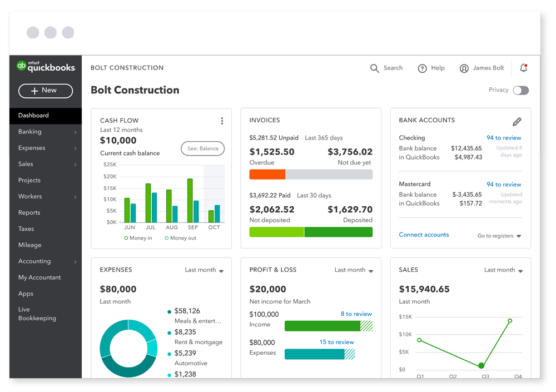556x392 pixels.
Task: Click the Money out legend marker
Action: pos(166,238)
